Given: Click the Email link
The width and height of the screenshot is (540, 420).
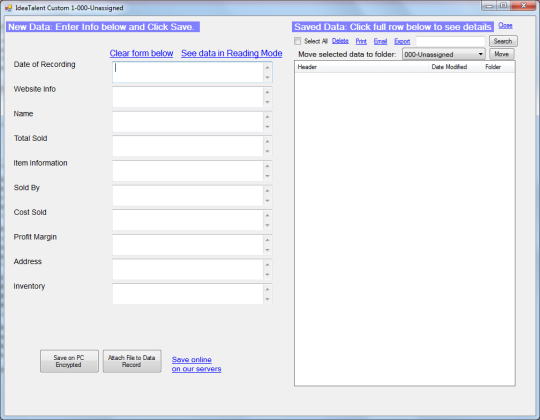Looking at the screenshot, I should pos(380,41).
